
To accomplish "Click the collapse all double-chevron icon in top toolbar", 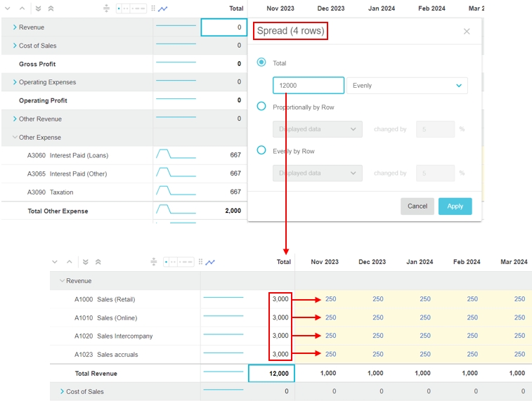I will pyautogui.click(x=51, y=9).
